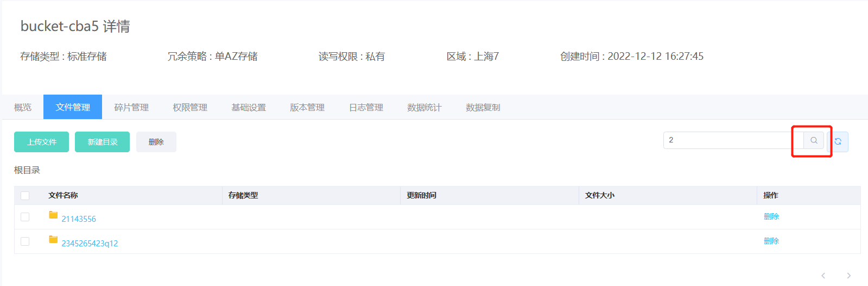The height and width of the screenshot is (286, 868).
Task: Go to previous page arrow
Action: coord(823,276)
